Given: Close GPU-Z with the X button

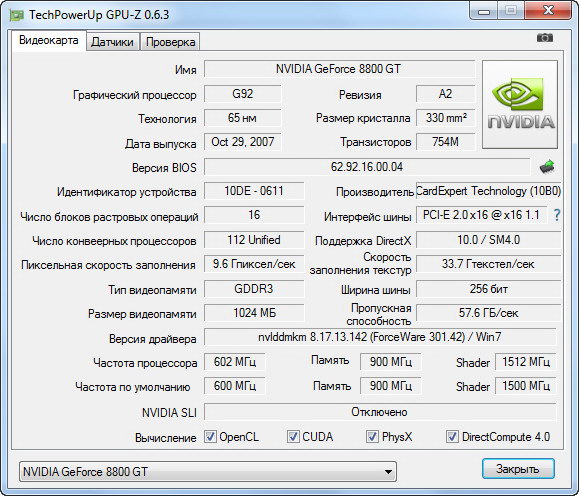Looking at the screenshot, I should pos(548,10).
